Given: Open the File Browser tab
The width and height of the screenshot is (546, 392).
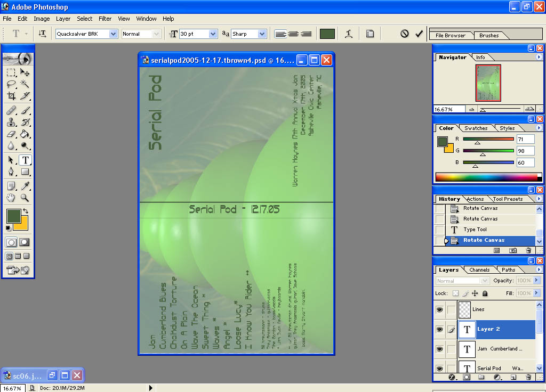Looking at the screenshot, I should coord(450,36).
